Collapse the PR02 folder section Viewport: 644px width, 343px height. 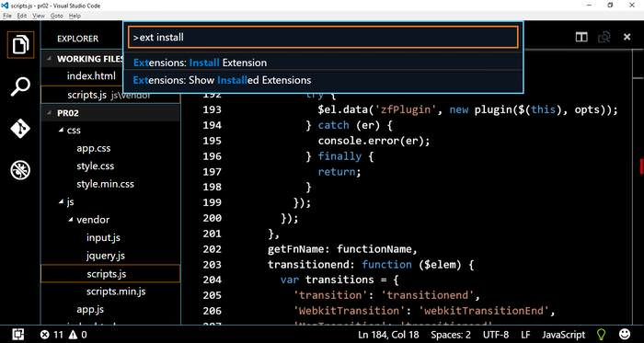(50, 113)
